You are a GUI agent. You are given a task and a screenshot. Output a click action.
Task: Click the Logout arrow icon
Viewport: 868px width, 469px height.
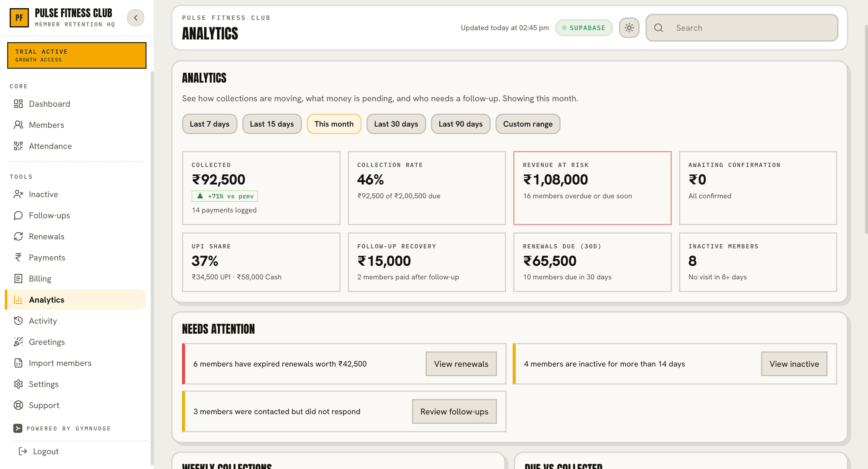pos(23,452)
